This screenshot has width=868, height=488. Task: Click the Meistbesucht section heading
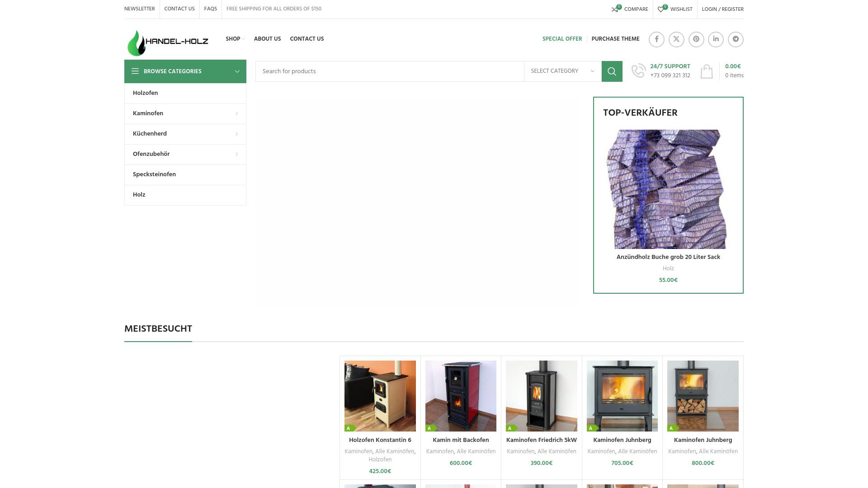coord(158,329)
